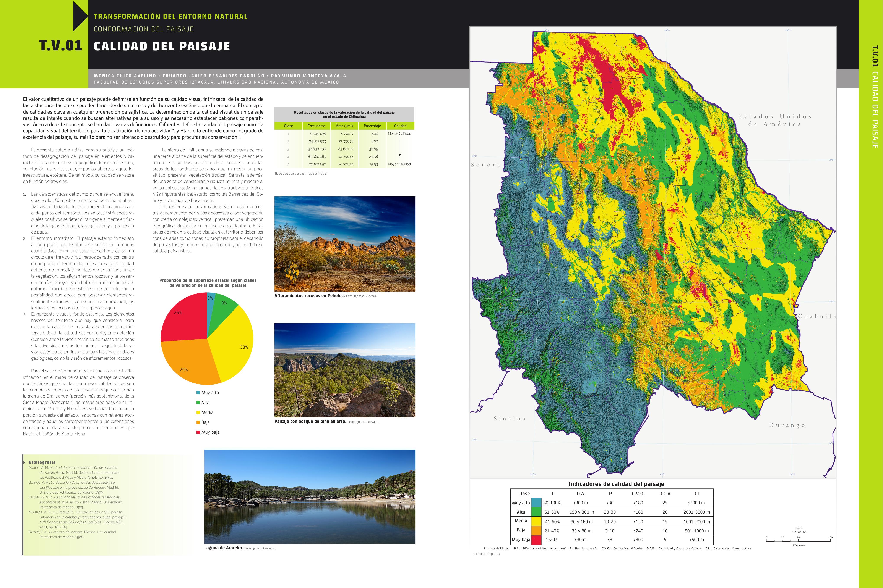Select the Alta green legend square
883x588 pixels.
point(198,402)
